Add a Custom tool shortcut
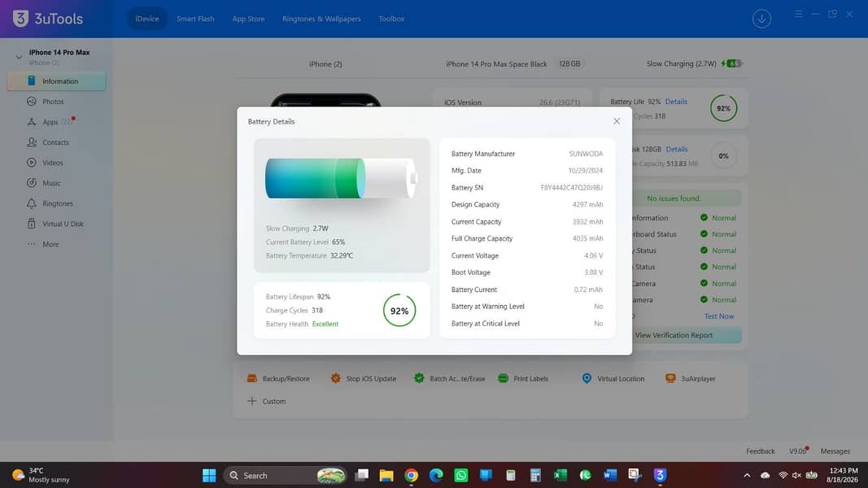 (266, 401)
